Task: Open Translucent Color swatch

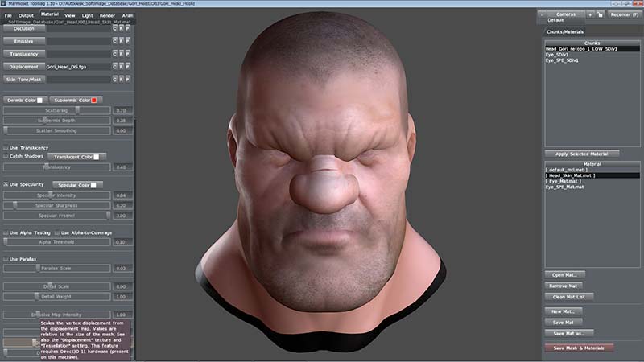Action: (96, 157)
